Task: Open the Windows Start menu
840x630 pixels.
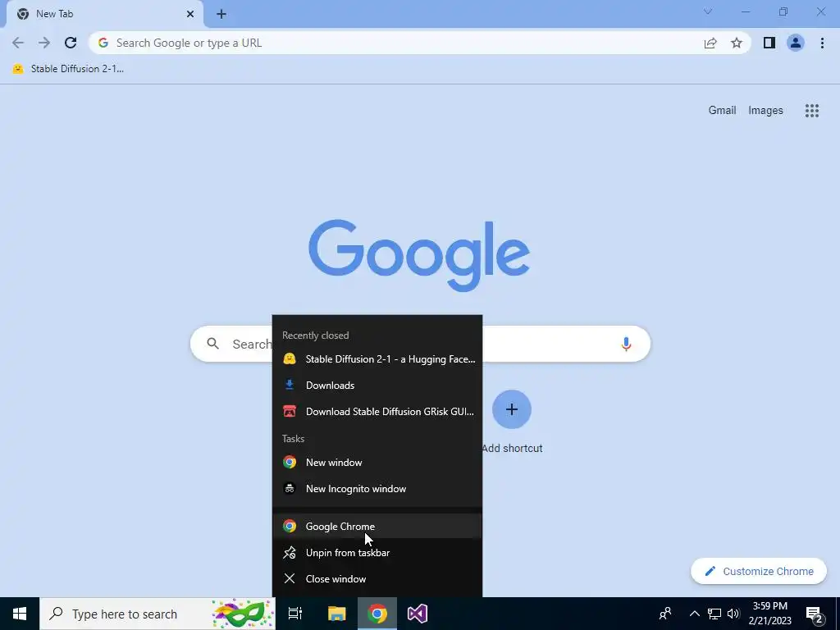Action: (20, 614)
